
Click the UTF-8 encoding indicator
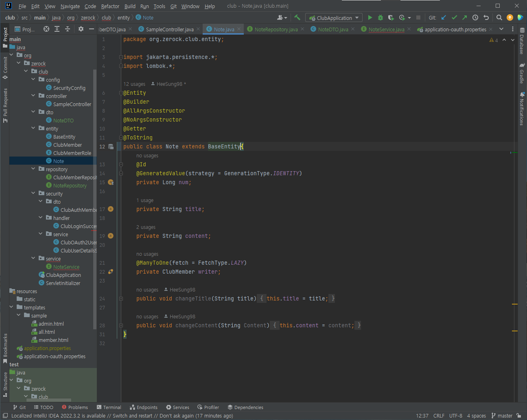pos(455,416)
